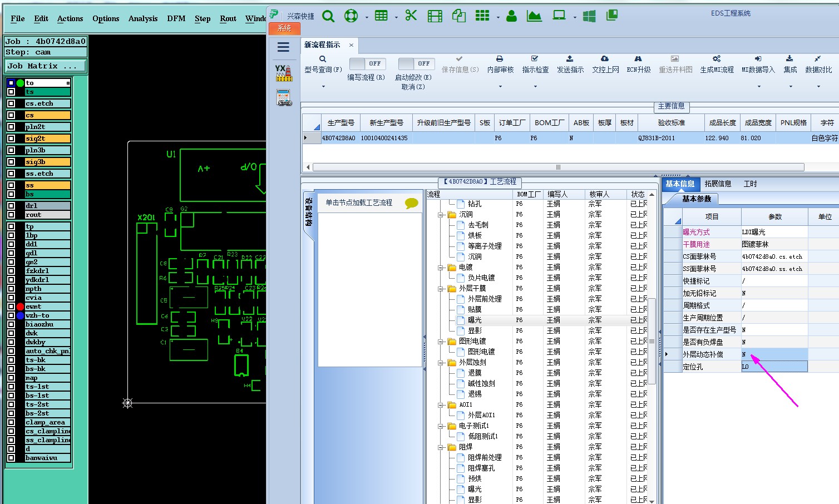
Task: Click MI数据导入 import tool
Action: [x=758, y=65]
